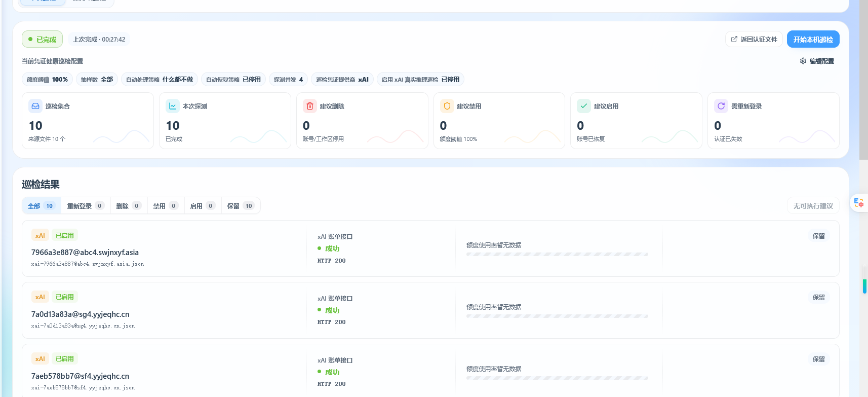Click the 需重新登录 refresh icon
868x397 pixels.
click(x=721, y=106)
